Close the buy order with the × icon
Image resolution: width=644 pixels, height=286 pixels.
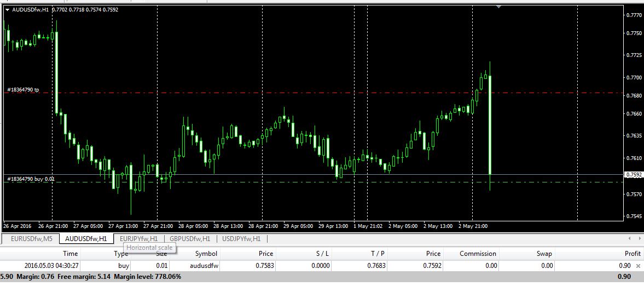pyautogui.click(x=638, y=266)
